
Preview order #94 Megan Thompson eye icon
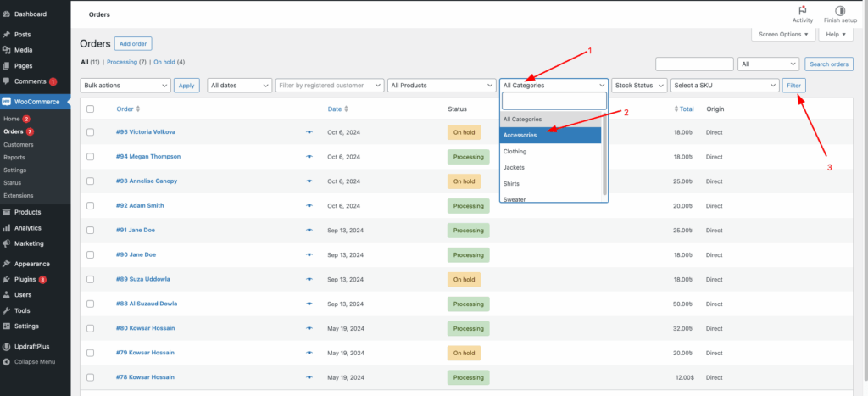coord(309,157)
